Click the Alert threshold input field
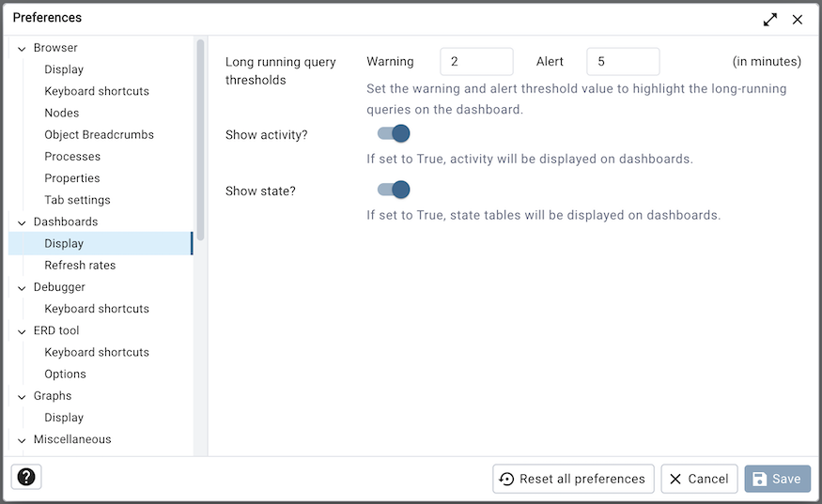This screenshot has height=504, width=822. point(623,62)
